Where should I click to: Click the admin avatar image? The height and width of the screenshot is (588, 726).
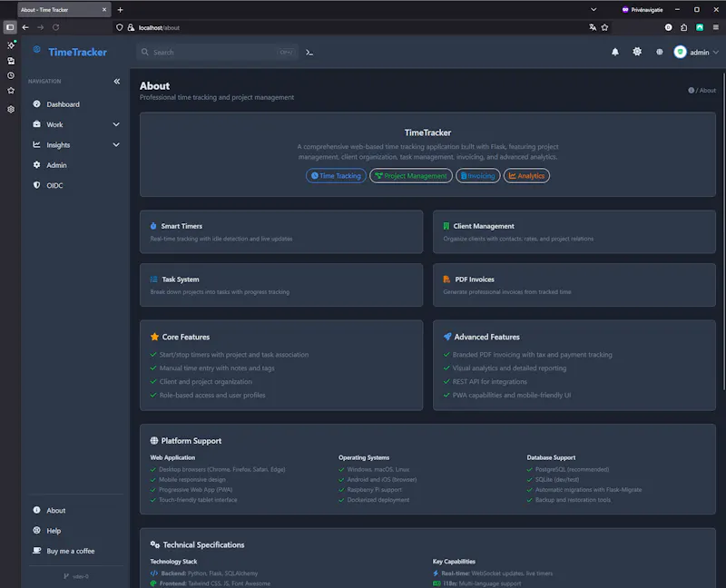(680, 52)
